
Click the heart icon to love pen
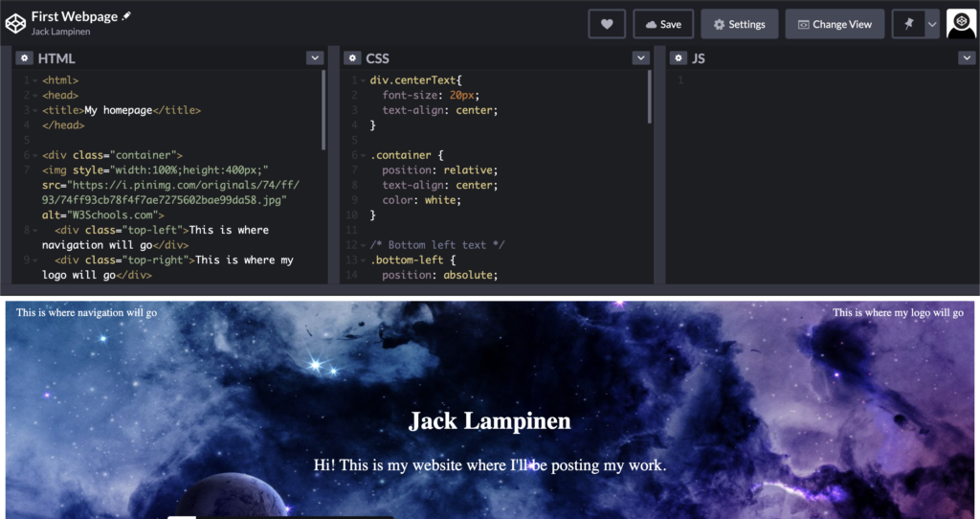[x=607, y=24]
